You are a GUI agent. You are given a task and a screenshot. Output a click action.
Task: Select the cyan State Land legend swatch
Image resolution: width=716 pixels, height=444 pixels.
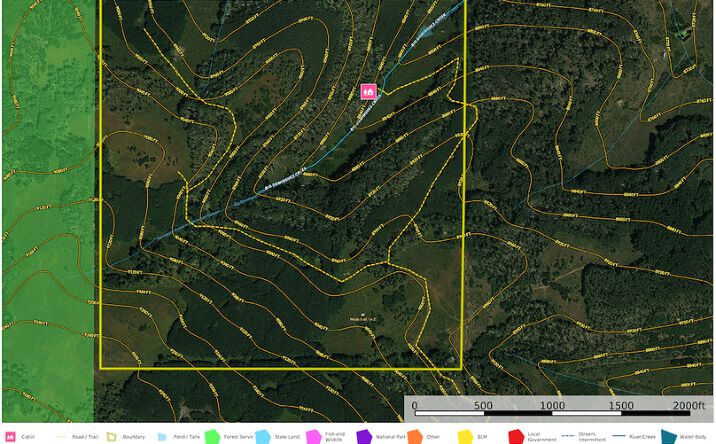click(263, 437)
